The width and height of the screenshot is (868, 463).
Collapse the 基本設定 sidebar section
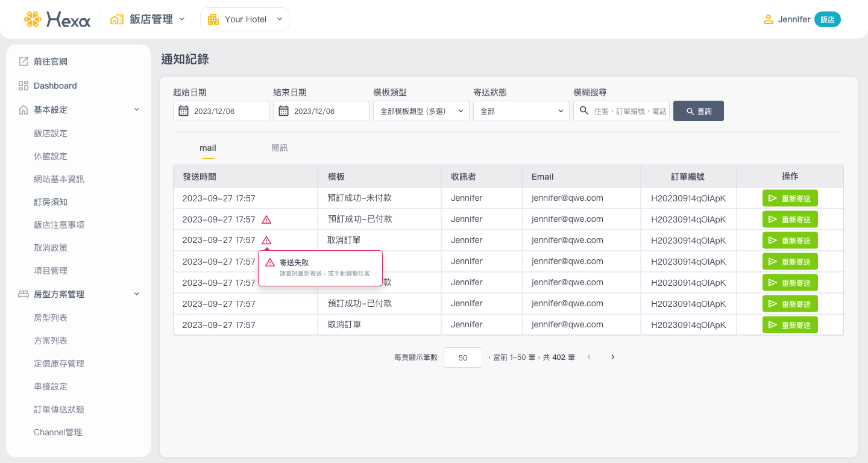[137, 110]
